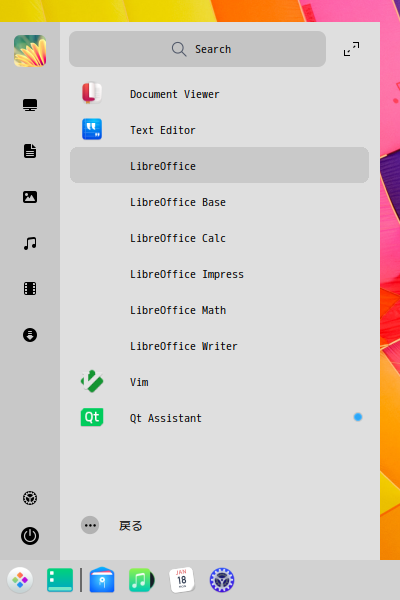Image resolution: width=400 pixels, height=600 pixels.
Task: Click the user avatar flower picture
Action: point(30,51)
